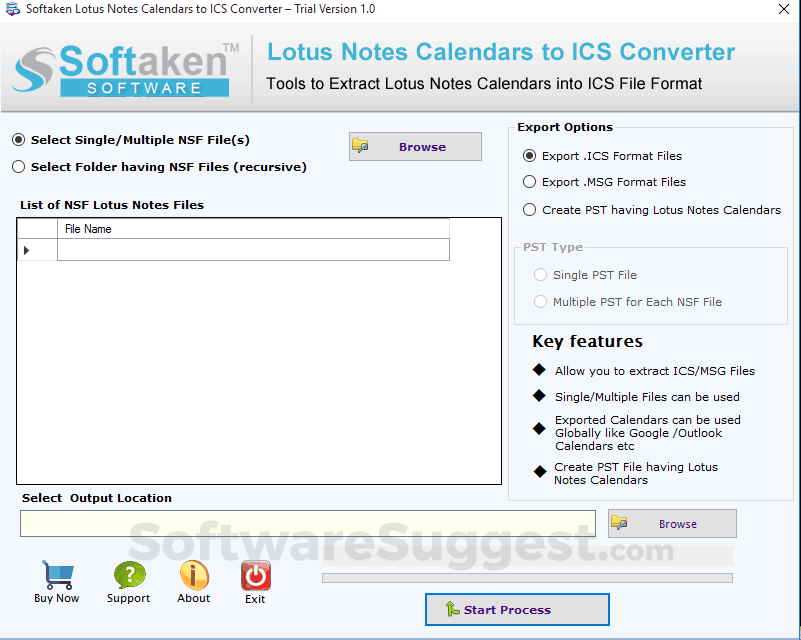Click inside the output location text field
The height and width of the screenshot is (640, 801).
point(300,522)
